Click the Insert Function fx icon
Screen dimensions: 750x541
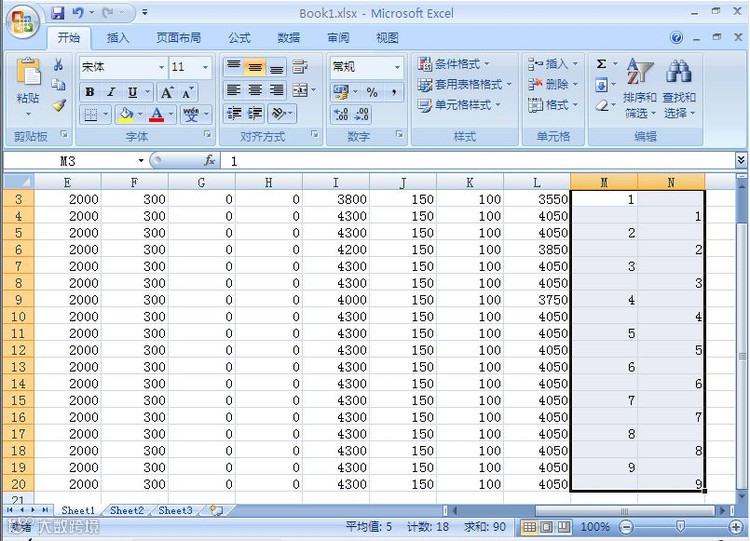[x=210, y=160]
